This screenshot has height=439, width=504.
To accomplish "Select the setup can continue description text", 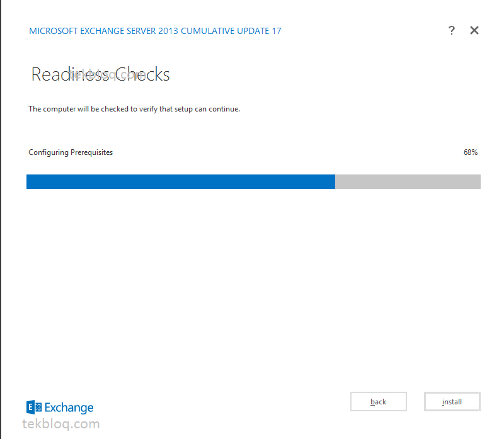I will [134, 109].
